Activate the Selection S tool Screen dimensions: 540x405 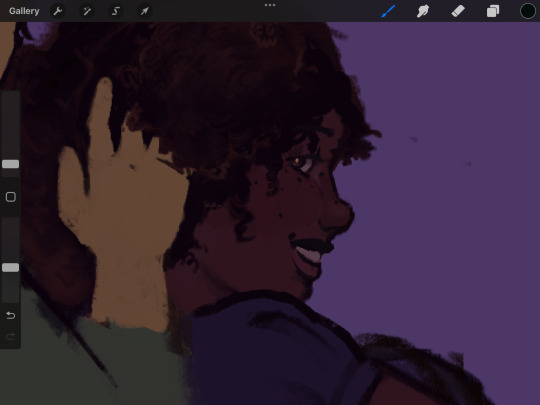116,11
